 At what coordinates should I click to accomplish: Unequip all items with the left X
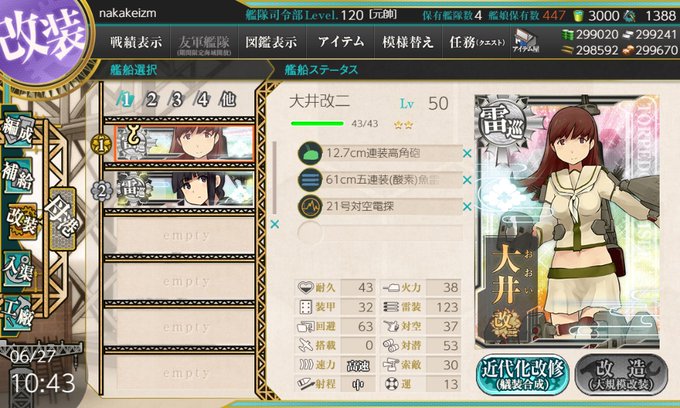(x=275, y=225)
